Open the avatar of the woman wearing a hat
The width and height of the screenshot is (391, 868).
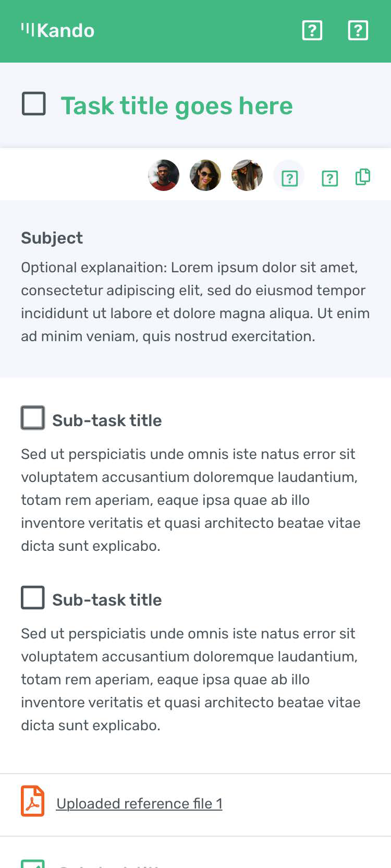[x=247, y=175]
